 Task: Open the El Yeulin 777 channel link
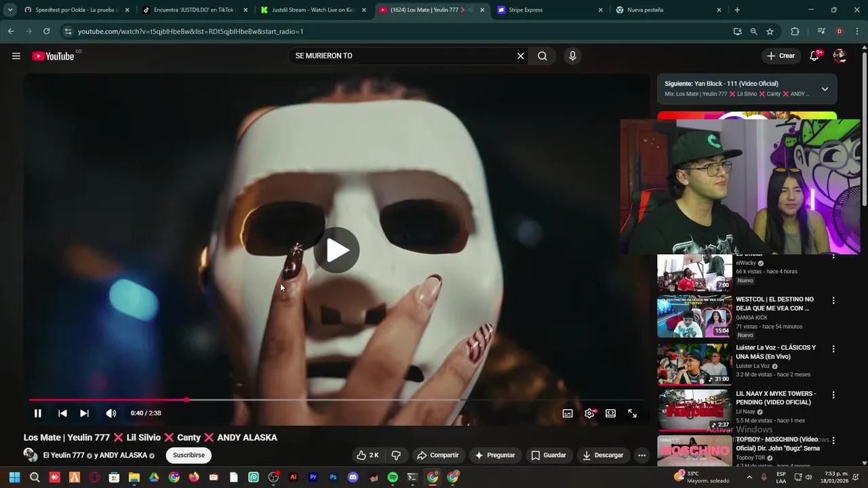click(64, 455)
